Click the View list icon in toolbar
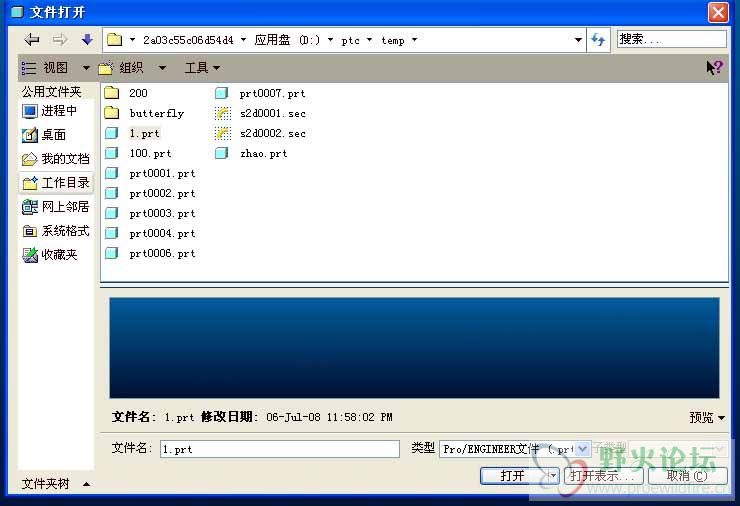The image size is (740, 506). pyautogui.click(x=29, y=68)
